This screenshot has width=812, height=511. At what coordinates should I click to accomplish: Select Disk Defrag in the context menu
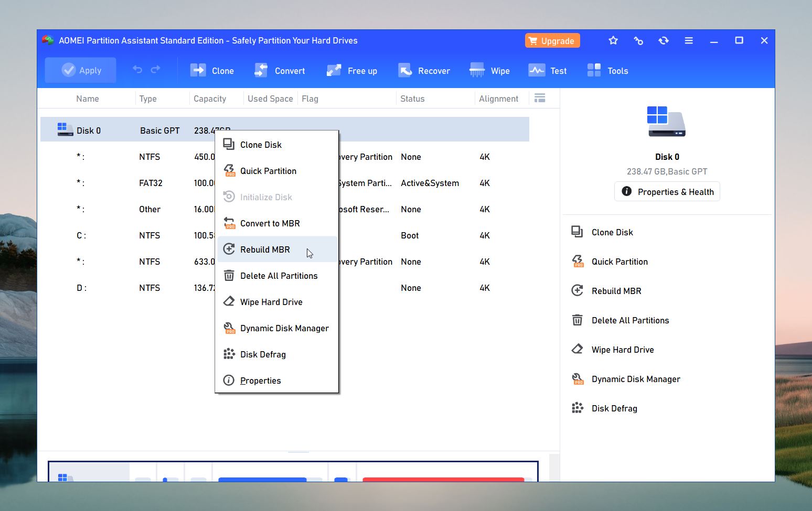[276, 354]
